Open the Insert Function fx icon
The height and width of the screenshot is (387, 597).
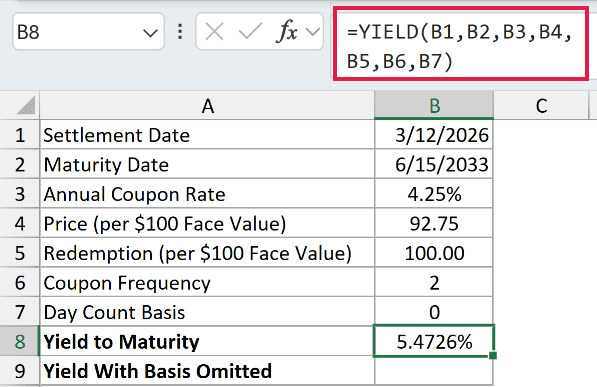pyautogui.click(x=286, y=31)
